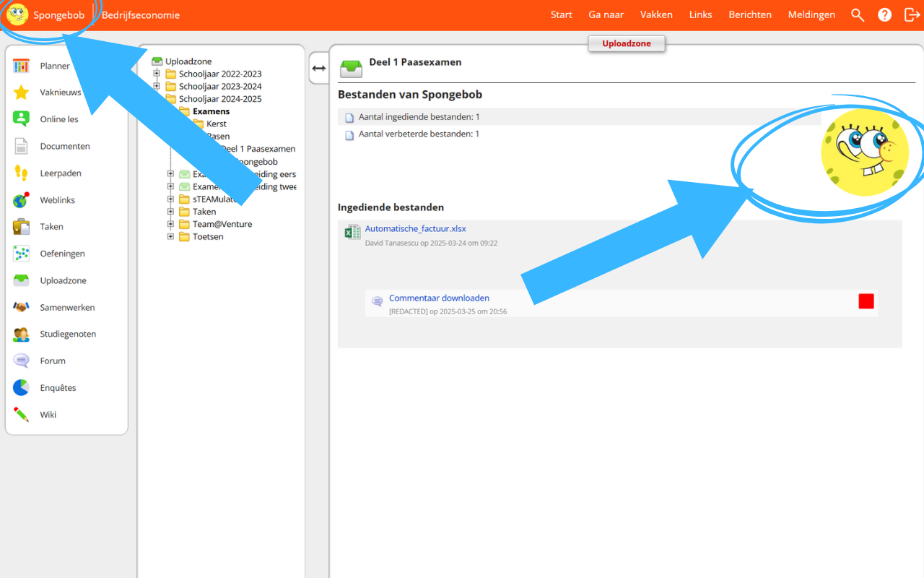Collapse the folder tree panel
The image size is (924, 578).
[318, 67]
